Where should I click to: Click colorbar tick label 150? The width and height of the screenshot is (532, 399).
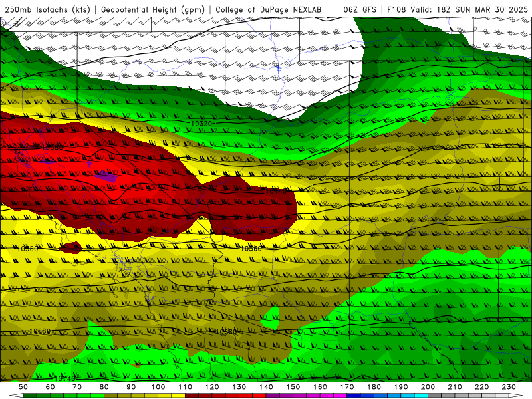click(x=293, y=387)
